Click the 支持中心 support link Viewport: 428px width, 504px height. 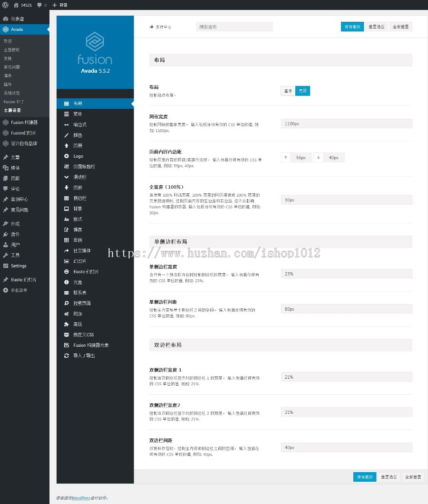[161, 27]
